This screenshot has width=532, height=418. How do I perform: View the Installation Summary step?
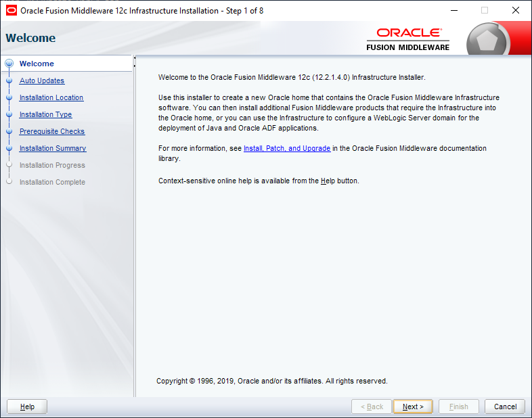[53, 149]
